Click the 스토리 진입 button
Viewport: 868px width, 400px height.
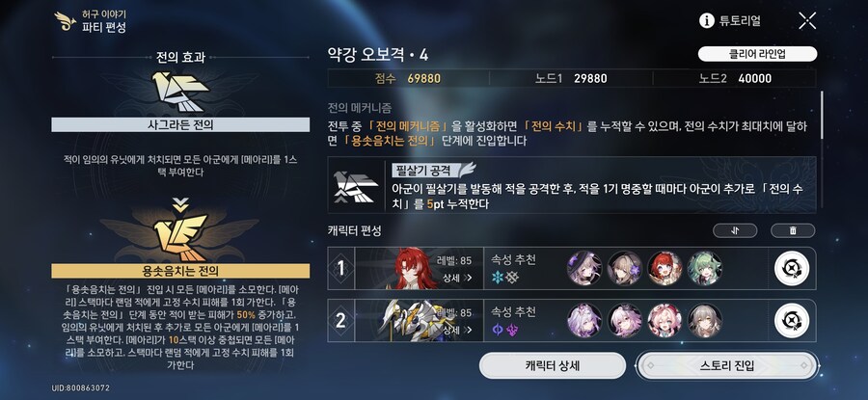click(x=727, y=365)
